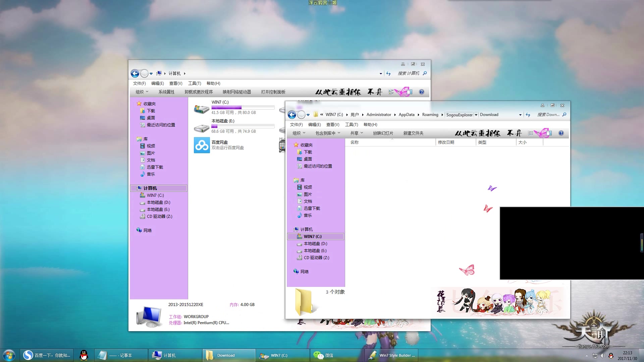Open 文件(F) menu in top file explorer
This screenshot has height=362, width=644.
point(139,83)
